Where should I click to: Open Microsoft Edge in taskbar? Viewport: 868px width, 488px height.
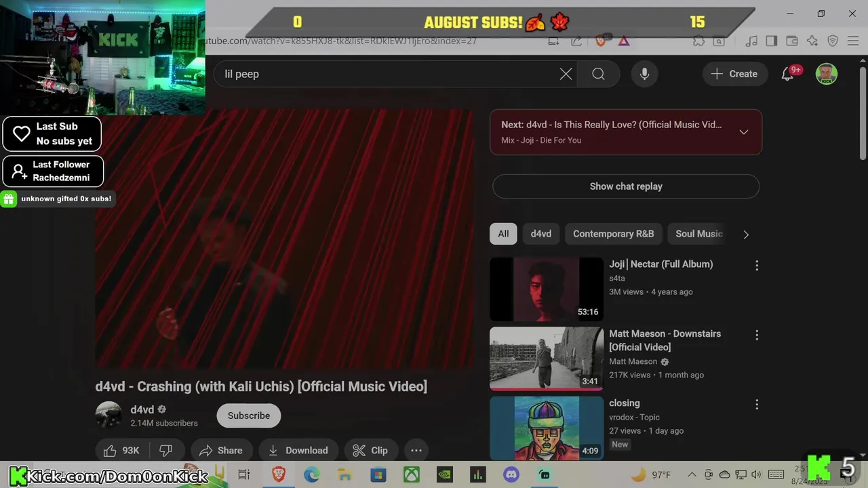[x=311, y=474]
